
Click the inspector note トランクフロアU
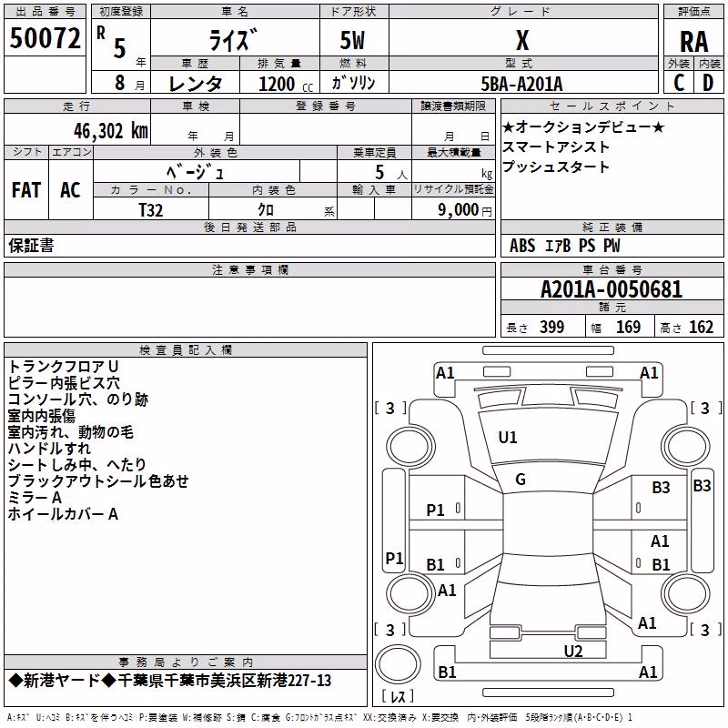[63, 367]
